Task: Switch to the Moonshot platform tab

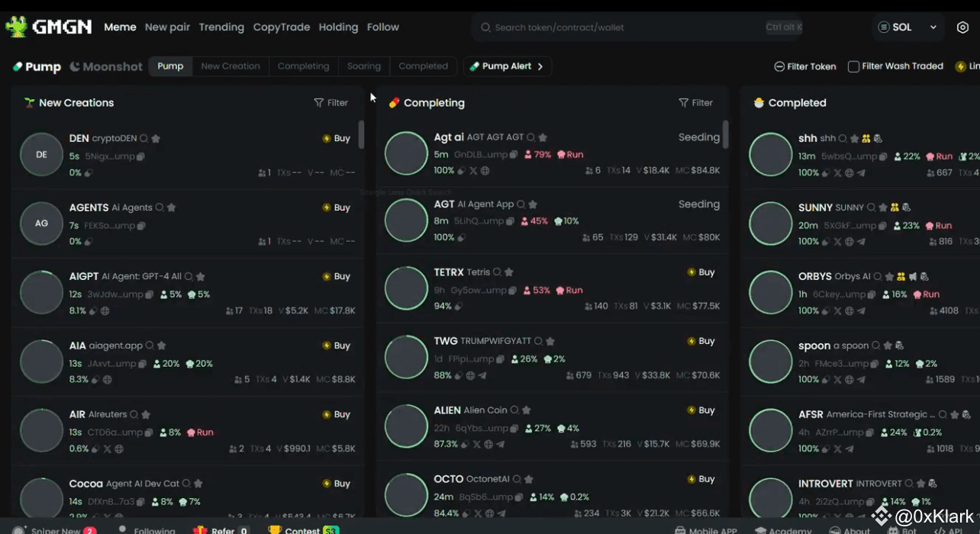Action: point(106,66)
